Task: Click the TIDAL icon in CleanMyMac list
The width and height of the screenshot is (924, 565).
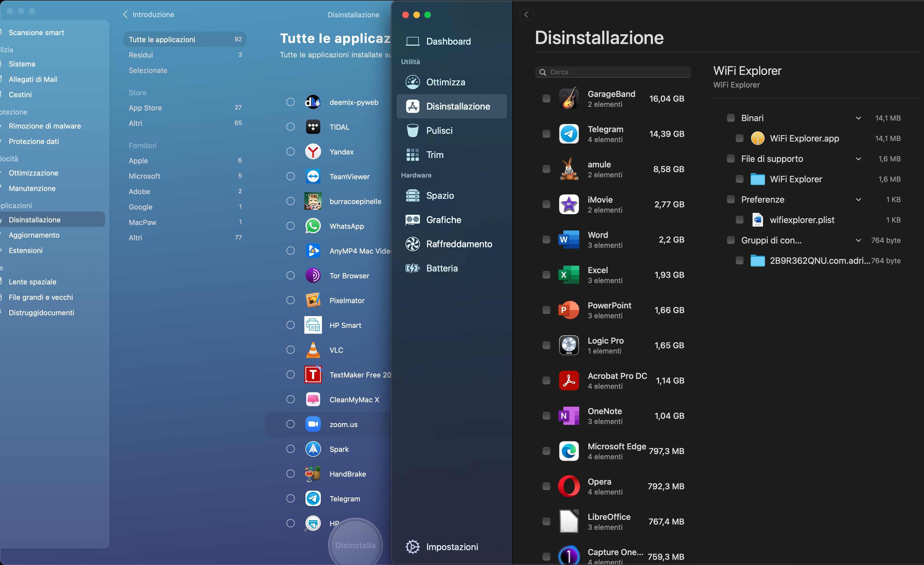Action: pos(313,127)
